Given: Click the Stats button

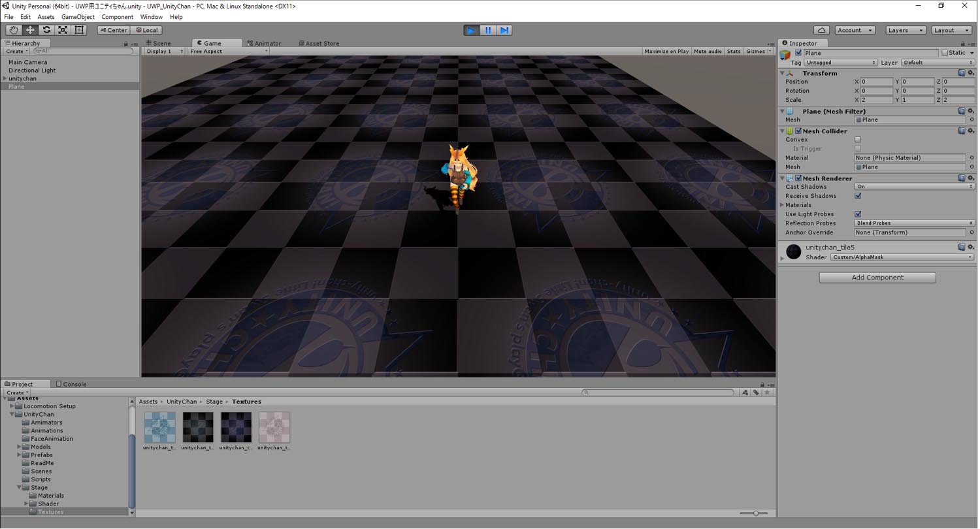Looking at the screenshot, I should (734, 52).
